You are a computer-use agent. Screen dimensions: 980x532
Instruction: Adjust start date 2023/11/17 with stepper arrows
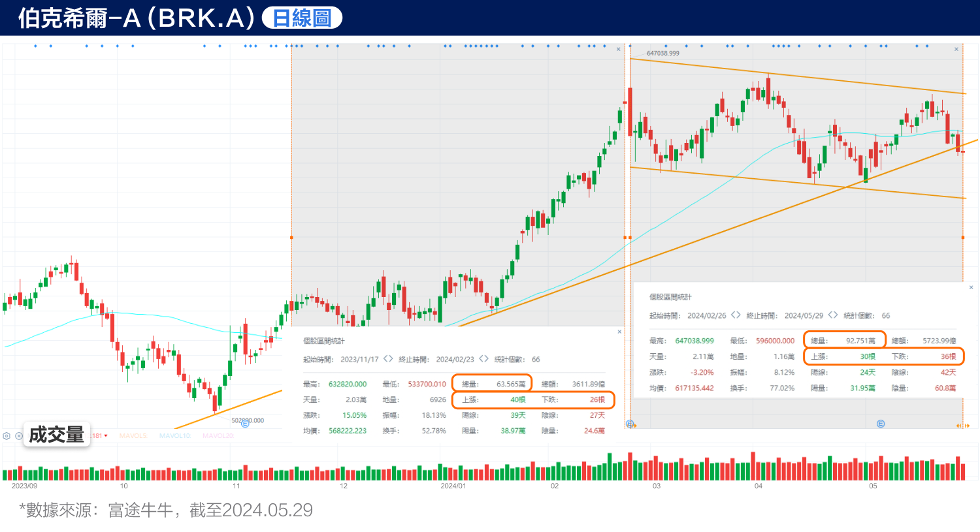388,359
